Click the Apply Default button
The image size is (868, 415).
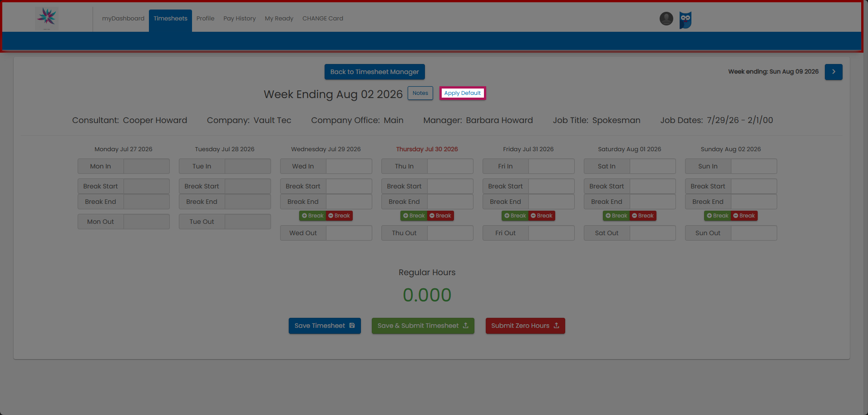[463, 93]
